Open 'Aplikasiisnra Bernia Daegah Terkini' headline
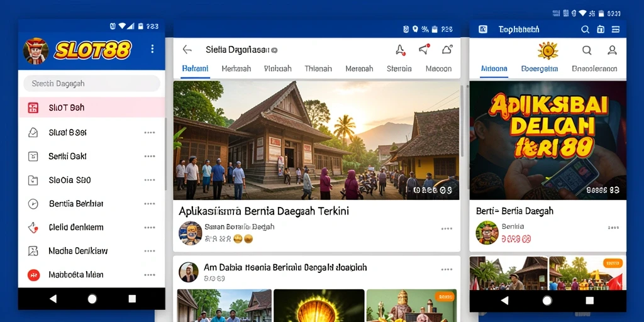The height and width of the screenshot is (322, 644). [x=264, y=211]
